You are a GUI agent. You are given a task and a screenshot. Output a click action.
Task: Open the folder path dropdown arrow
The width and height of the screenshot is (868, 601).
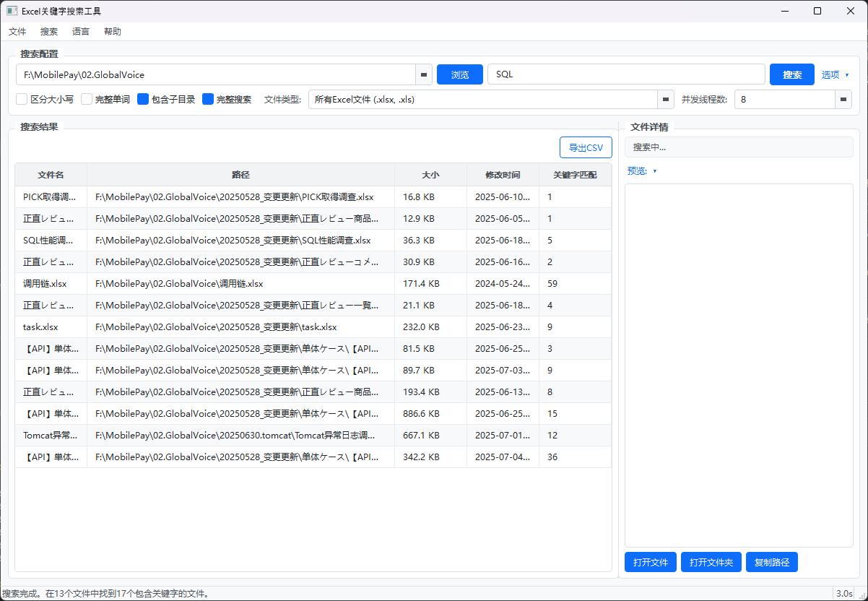424,74
